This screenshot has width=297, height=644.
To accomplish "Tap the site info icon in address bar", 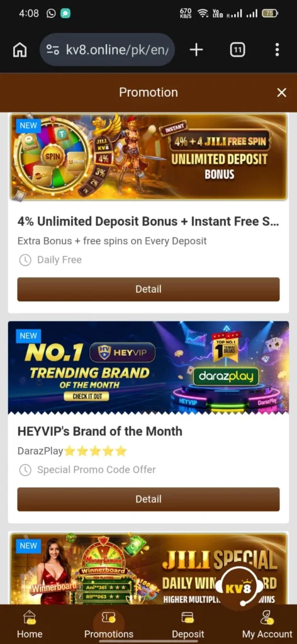I will pos(53,50).
